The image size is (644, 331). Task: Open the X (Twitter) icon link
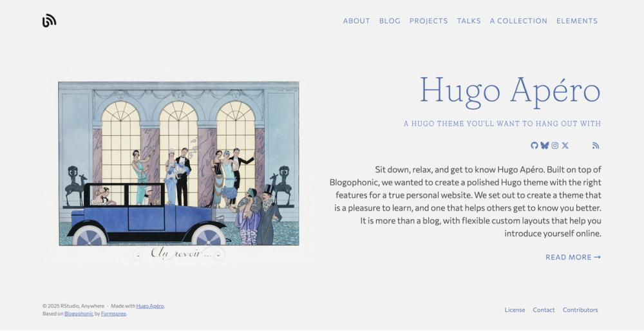565,146
